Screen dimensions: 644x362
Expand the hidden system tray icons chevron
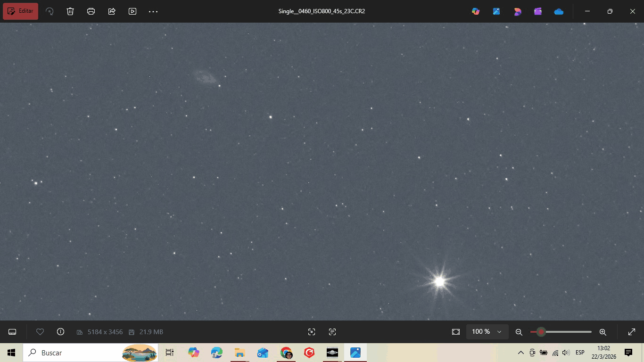click(520, 353)
